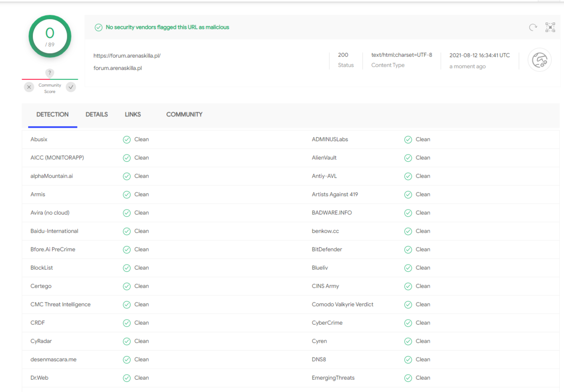This screenshot has height=392, width=564.
Task: Click the Certego clean check icon
Action: (x=127, y=286)
